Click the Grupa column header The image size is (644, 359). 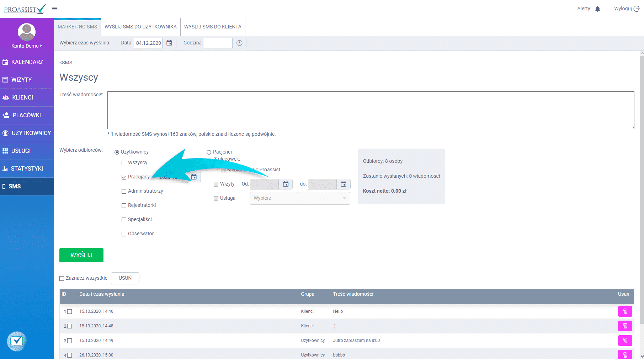308,294
